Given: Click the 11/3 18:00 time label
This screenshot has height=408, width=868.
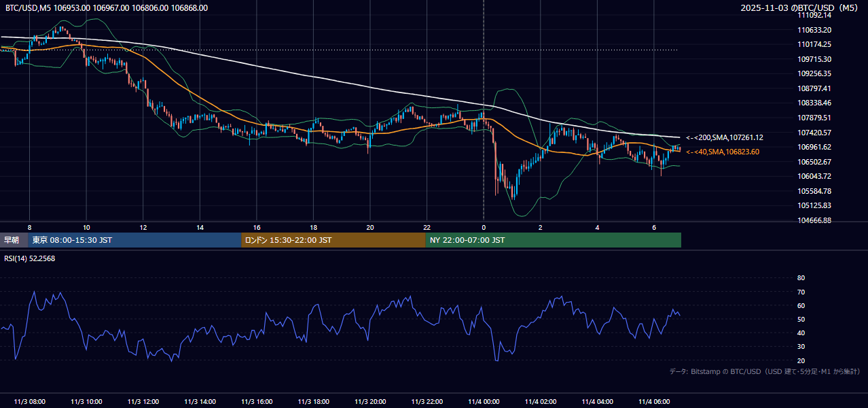Looking at the screenshot, I should [313, 402].
